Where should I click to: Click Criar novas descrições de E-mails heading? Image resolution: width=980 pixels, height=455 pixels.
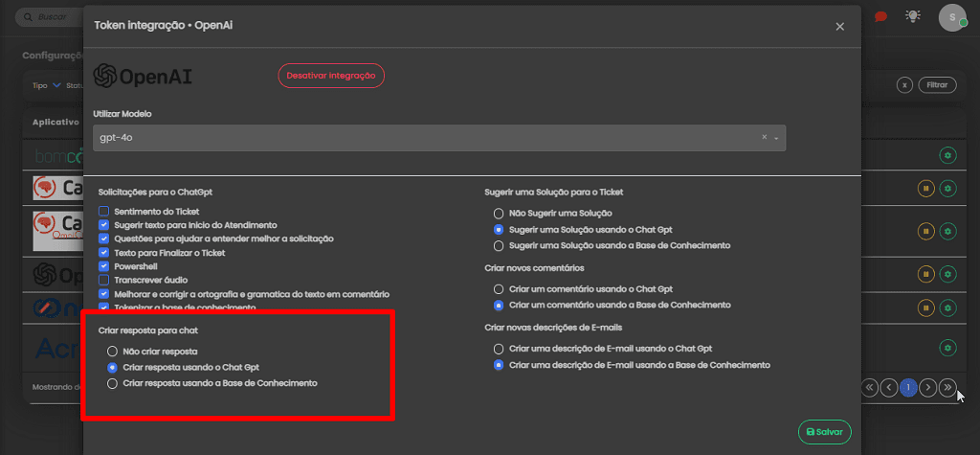553,328
